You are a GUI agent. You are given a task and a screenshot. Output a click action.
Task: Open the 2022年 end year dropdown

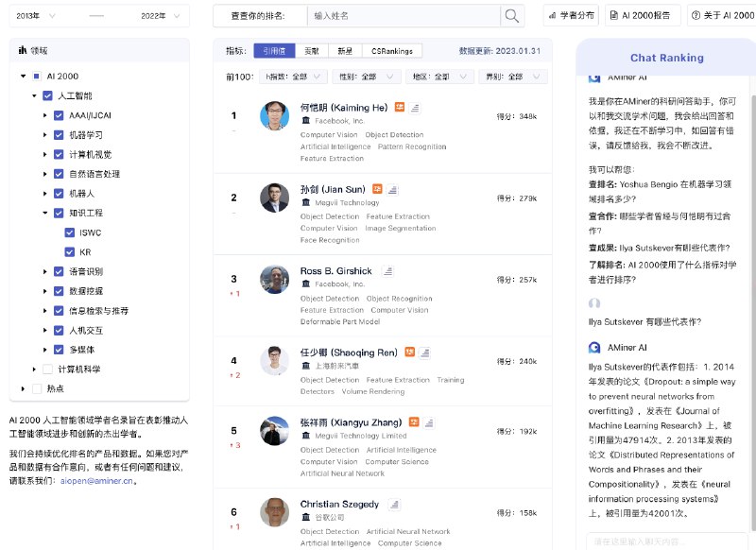click(x=161, y=16)
